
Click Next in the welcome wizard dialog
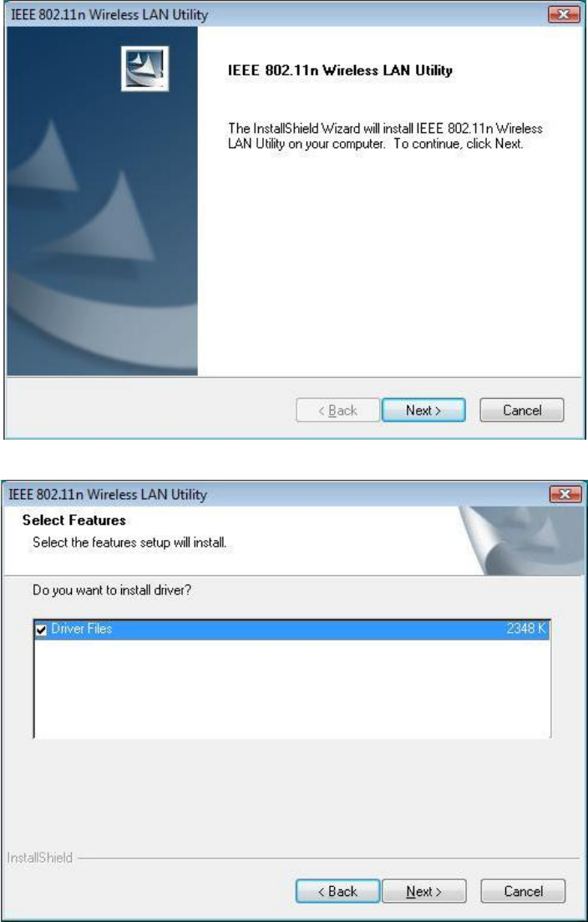pyautogui.click(x=423, y=410)
